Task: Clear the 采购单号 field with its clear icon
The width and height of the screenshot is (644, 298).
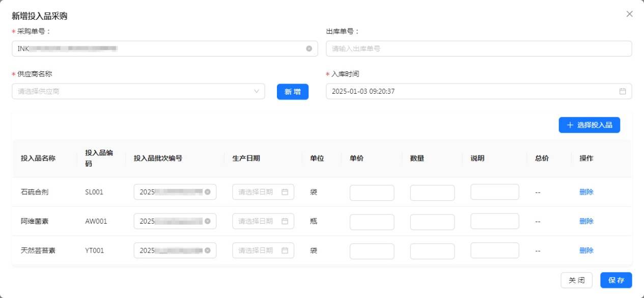Action: (x=309, y=49)
